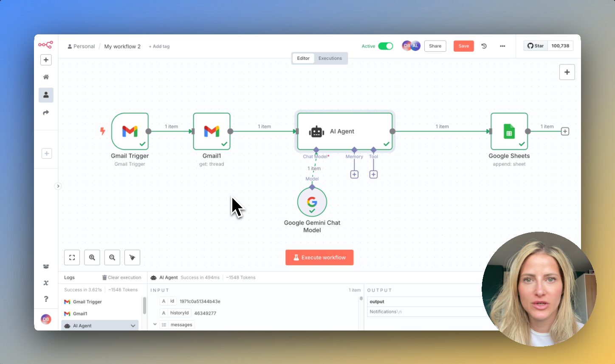
Task: Click the INPUT panel scrollbar
Action: pyautogui.click(x=361, y=298)
